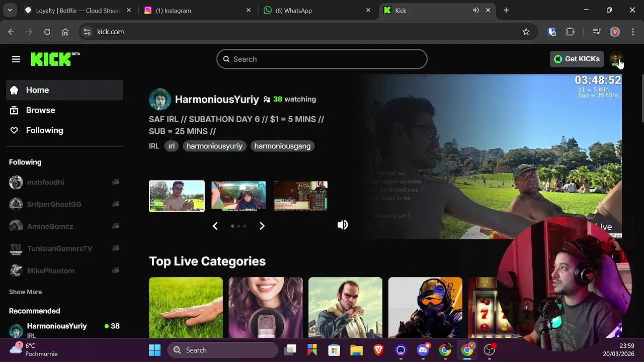Open recommended HarmoniousYuriy channel in sidebar
Viewport: 644px width, 362px height.
(x=64, y=330)
